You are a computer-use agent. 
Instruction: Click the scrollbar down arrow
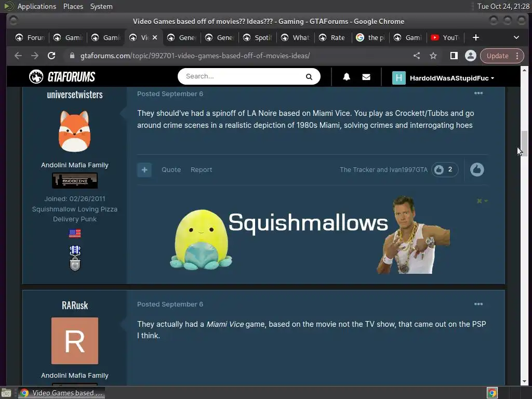[524, 381]
